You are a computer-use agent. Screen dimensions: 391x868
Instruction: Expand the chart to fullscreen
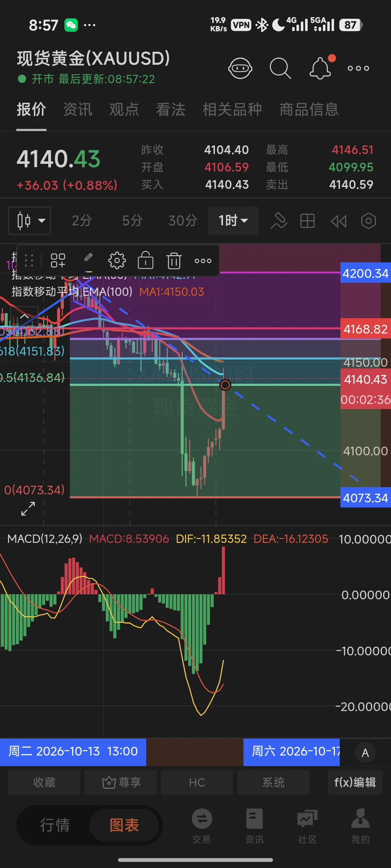tap(28, 509)
